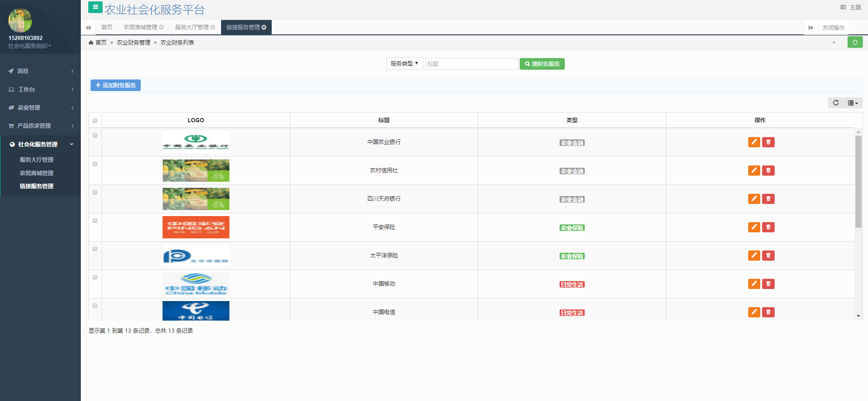Click edit pencil icon for 平安保险
868x401 pixels.
754,227
